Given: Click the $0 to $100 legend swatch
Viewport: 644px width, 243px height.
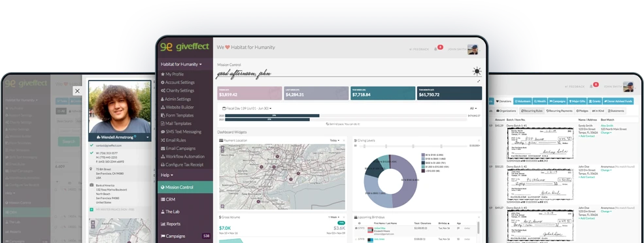Looking at the screenshot, I should [423, 155].
